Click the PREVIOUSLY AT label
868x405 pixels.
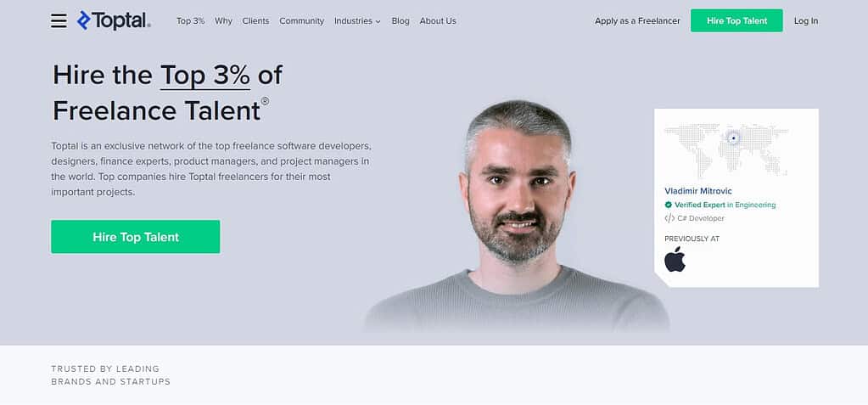[x=692, y=239]
